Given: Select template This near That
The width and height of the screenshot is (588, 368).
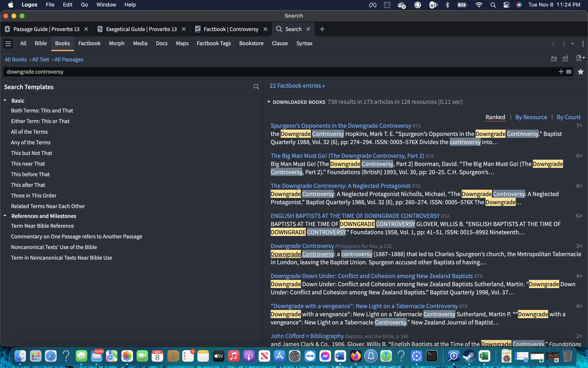Looking at the screenshot, I should coord(28,164).
